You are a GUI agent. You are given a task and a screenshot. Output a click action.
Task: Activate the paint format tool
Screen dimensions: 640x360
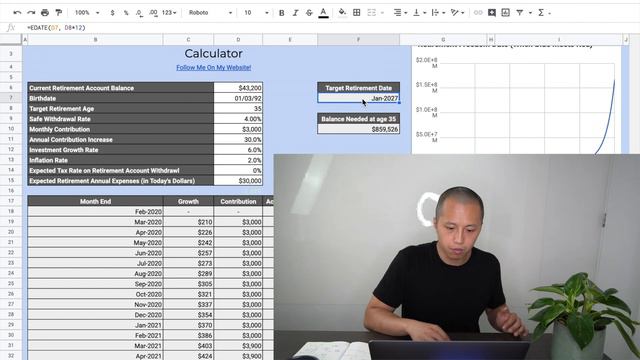[x=59, y=13]
